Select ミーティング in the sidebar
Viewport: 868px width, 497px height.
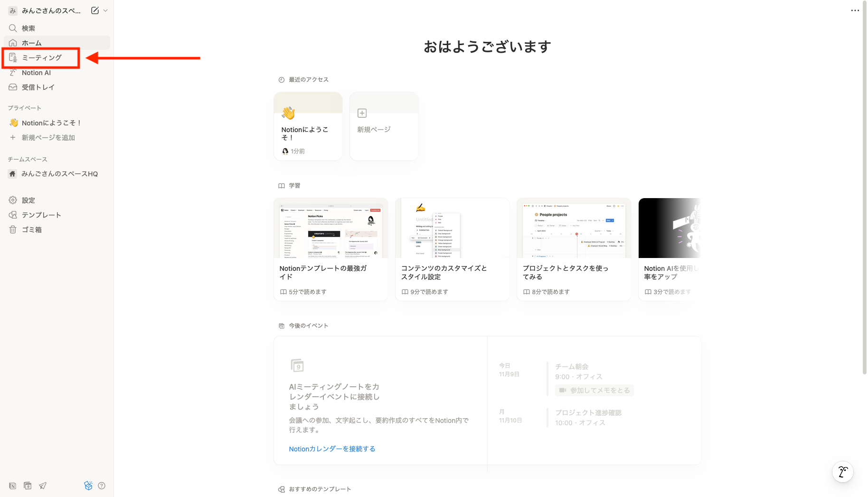click(x=41, y=57)
